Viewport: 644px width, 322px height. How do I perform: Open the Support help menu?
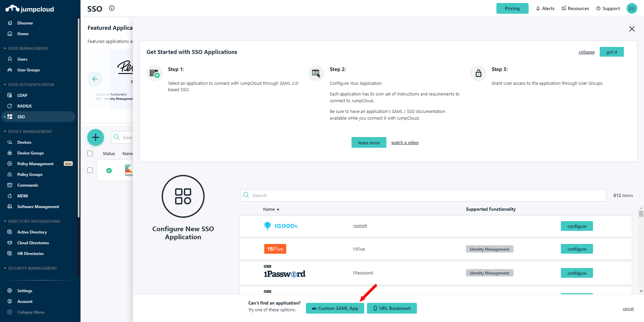click(x=608, y=8)
